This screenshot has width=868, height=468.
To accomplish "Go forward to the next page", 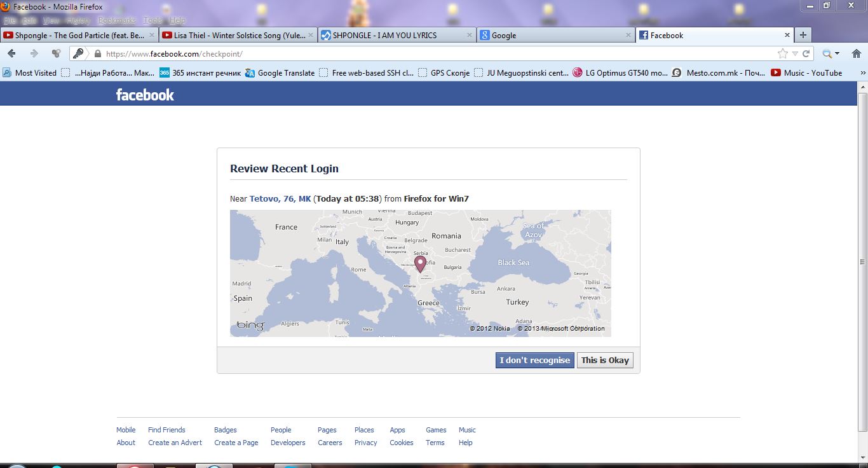I will [34, 53].
